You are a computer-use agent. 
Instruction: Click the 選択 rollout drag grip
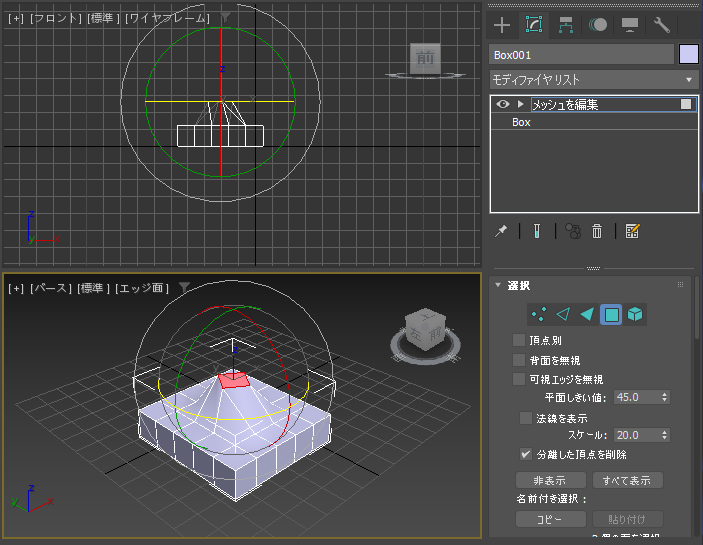click(680, 285)
